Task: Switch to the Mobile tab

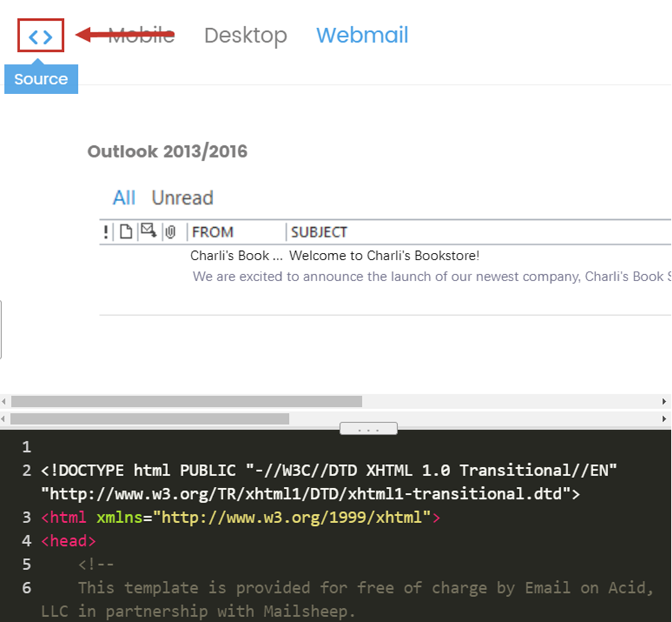Action: tap(141, 35)
